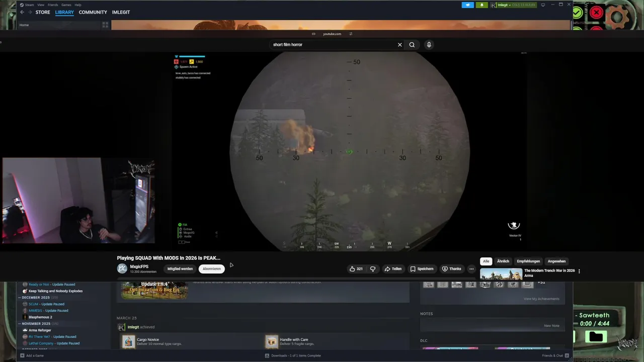
Task: Open Modern Trench War video thumbnail
Action: point(501,274)
